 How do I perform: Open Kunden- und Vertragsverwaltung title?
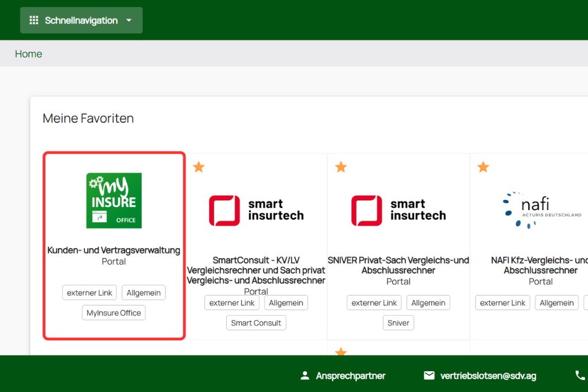[114, 250]
